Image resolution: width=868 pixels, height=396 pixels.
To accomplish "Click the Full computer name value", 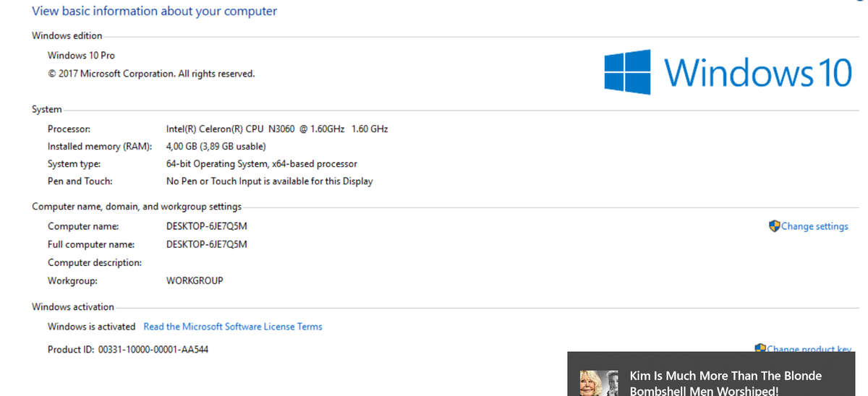I will pyautogui.click(x=207, y=244).
